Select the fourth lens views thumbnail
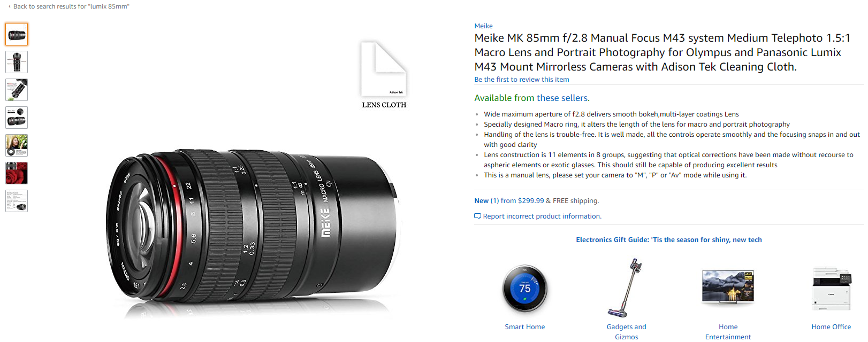Image resolution: width=868 pixels, height=342 pixels. 17,118
